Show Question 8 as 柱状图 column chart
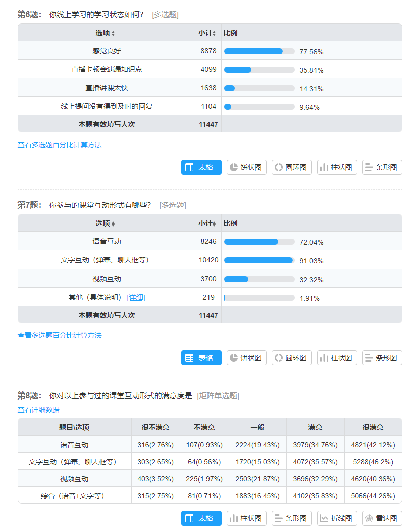Image resolution: width=417 pixels, height=532 pixels. 246,518
